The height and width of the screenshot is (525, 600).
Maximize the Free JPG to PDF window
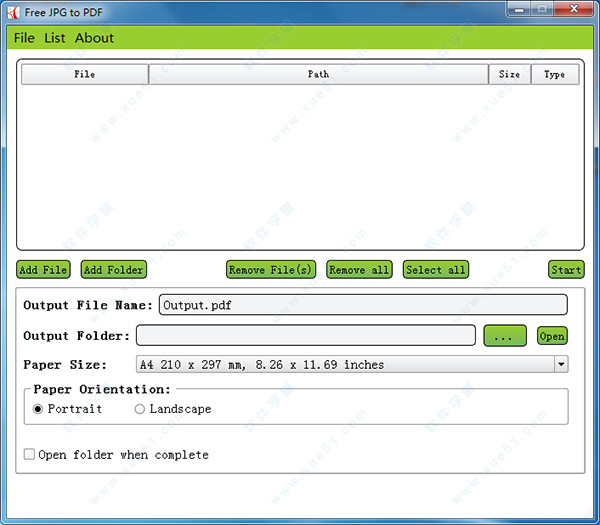(542, 9)
